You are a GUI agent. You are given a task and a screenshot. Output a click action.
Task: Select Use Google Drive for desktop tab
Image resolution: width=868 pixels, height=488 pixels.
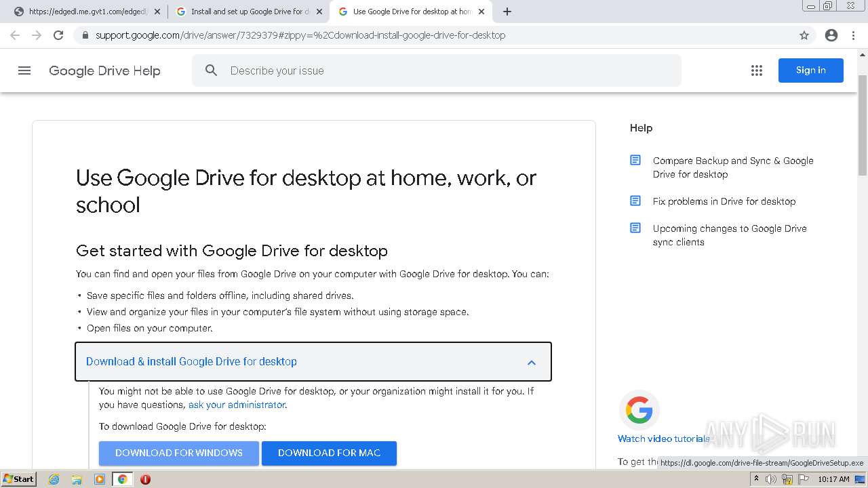410,12
